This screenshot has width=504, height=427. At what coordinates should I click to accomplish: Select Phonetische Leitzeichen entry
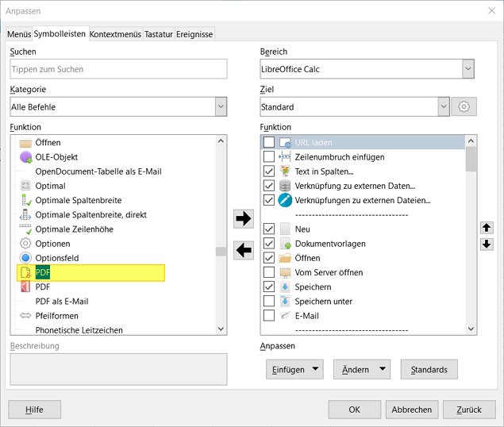(x=79, y=330)
